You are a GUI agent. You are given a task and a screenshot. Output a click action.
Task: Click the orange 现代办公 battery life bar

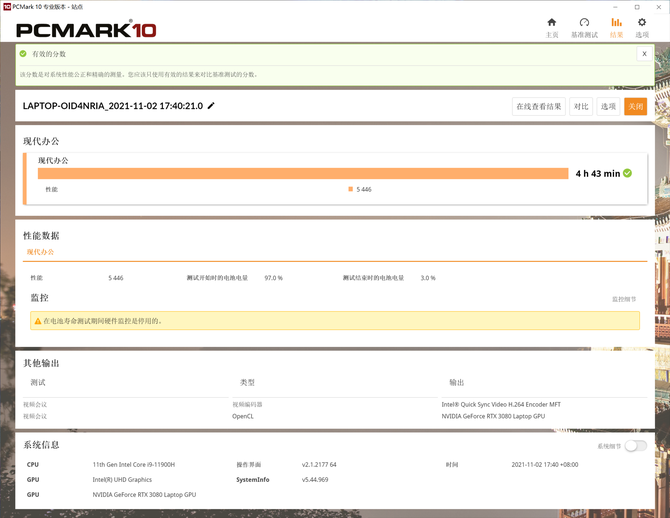(303, 173)
